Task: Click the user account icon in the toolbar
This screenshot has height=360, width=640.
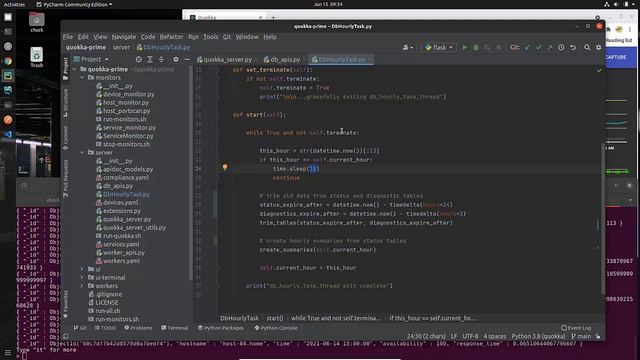Action: pos(407,47)
